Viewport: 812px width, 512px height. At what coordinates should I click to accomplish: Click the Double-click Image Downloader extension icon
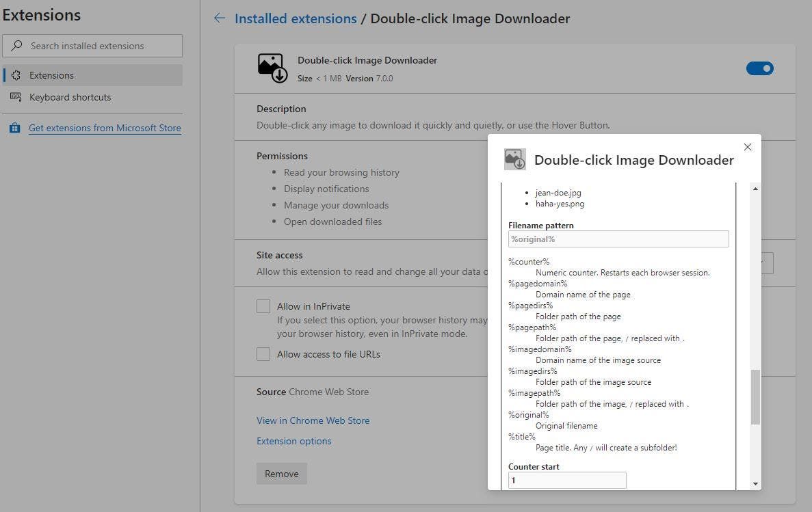(272, 68)
